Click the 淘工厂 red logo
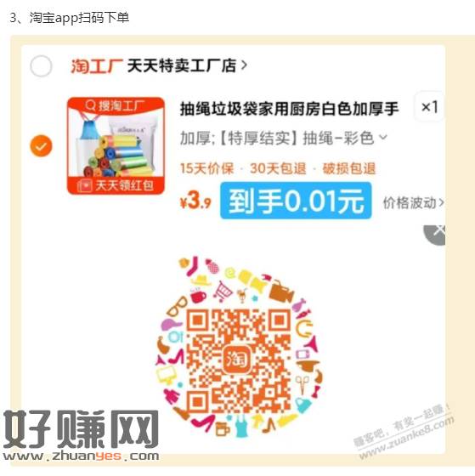Screen dimensions: 475x476 (97, 66)
